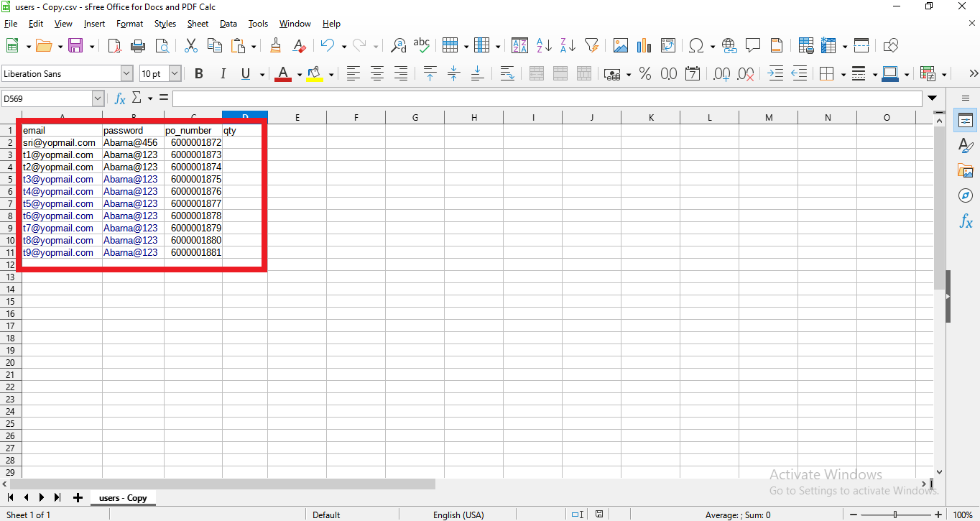
Task: Click the 100% zoom level
Action: (x=963, y=515)
